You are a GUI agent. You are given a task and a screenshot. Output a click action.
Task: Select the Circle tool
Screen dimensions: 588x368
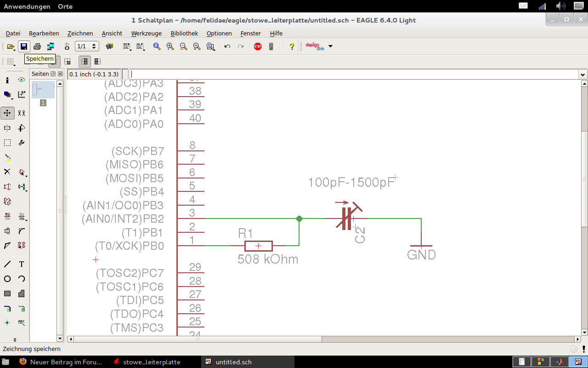(x=7, y=279)
